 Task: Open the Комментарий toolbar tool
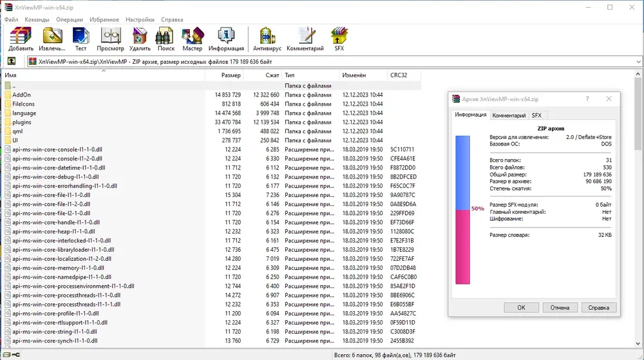(x=306, y=36)
